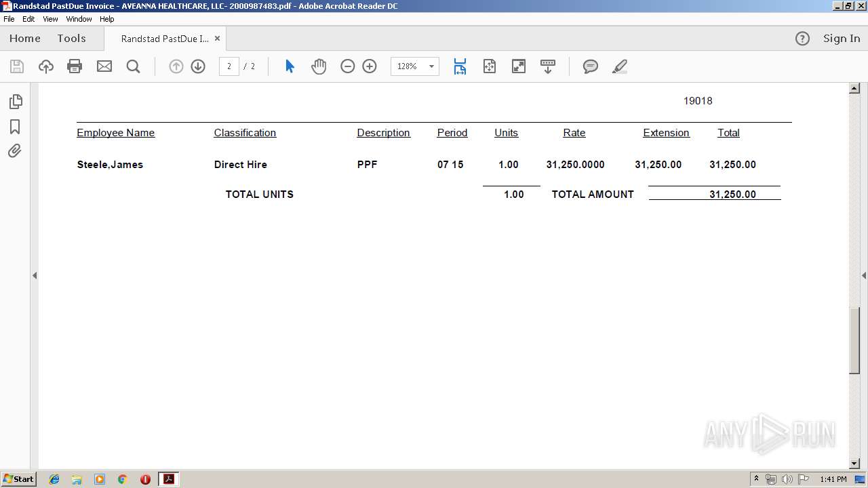Click scrollbar up arrow

pos(854,88)
